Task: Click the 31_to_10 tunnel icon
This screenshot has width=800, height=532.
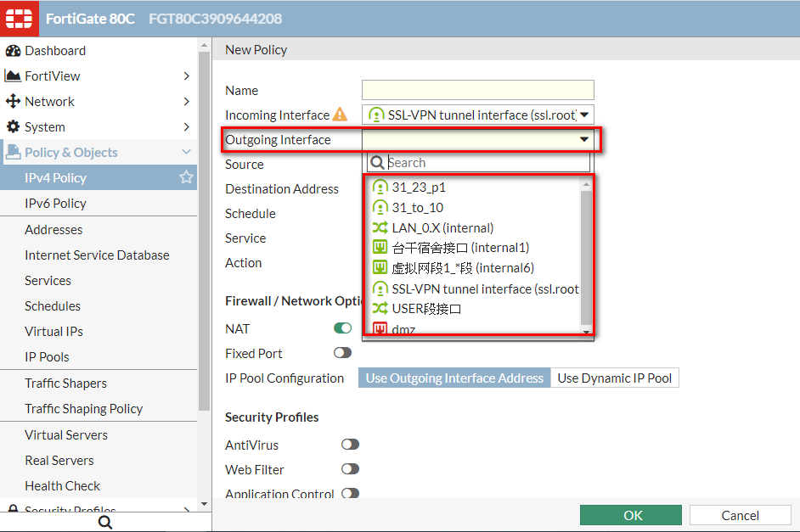Action: click(380, 207)
